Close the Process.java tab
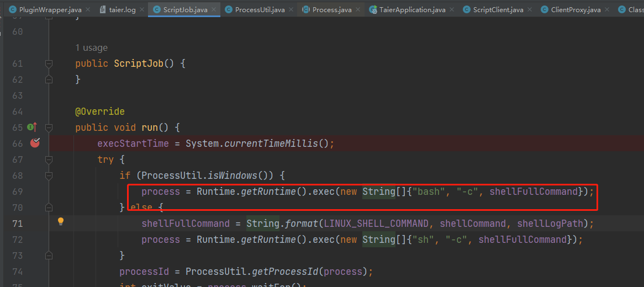Screen dimensions: 644x287 click(358, 10)
